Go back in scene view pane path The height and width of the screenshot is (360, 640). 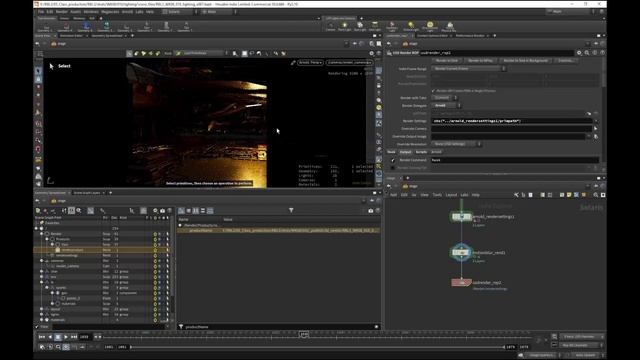click(x=38, y=44)
